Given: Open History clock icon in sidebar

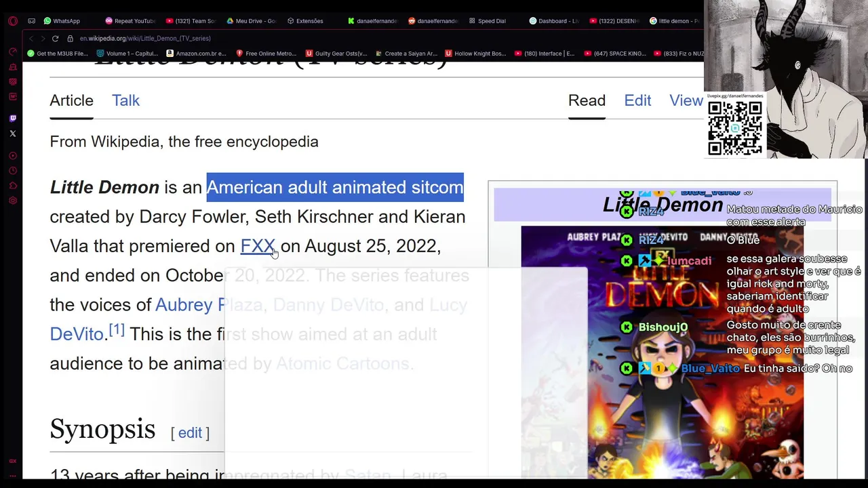Looking at the screenshot, I should click(x=12, y=171).
